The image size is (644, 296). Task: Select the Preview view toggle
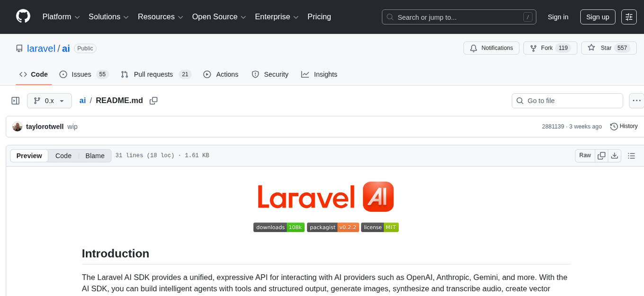29,156
